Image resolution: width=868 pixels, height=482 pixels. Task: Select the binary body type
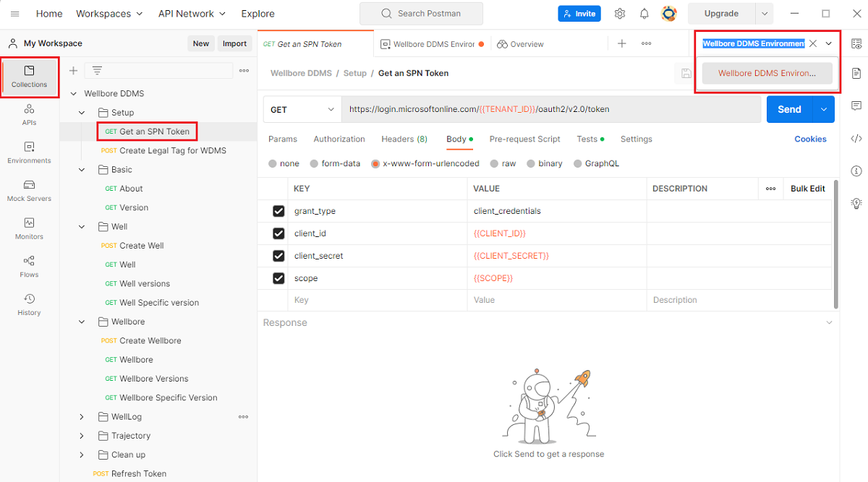point(531,163)
